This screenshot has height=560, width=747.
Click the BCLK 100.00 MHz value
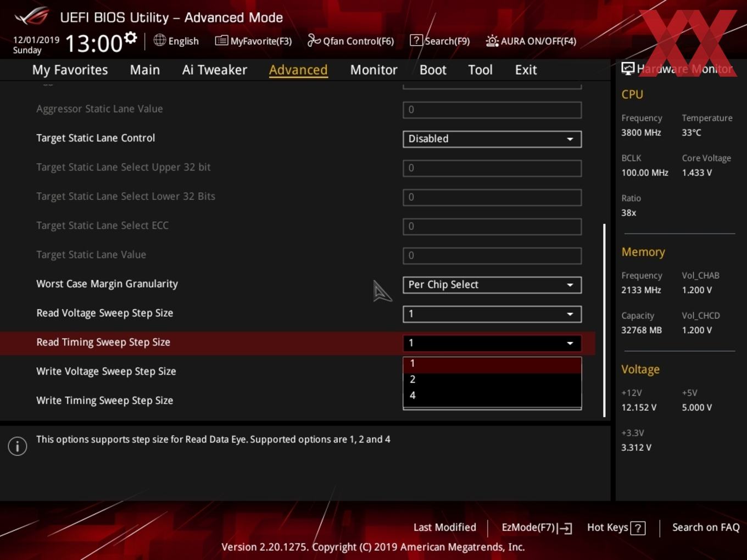click(645, 172)
